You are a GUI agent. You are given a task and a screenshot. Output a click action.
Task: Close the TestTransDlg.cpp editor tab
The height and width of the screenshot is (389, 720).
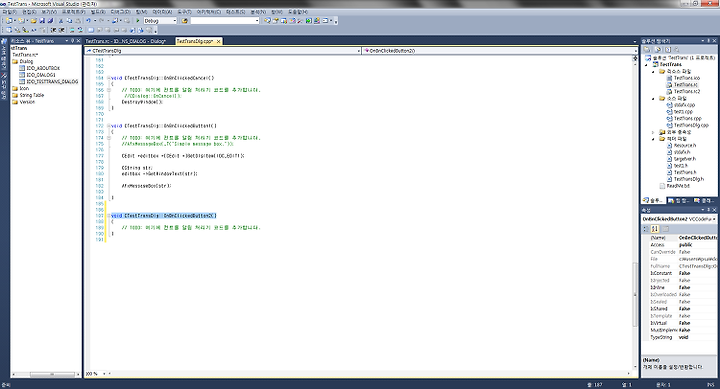[x=219, y=41]
